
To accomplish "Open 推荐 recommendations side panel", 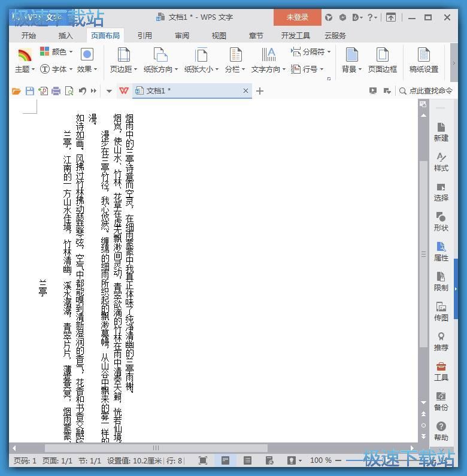I will click(x=441, y=341).
